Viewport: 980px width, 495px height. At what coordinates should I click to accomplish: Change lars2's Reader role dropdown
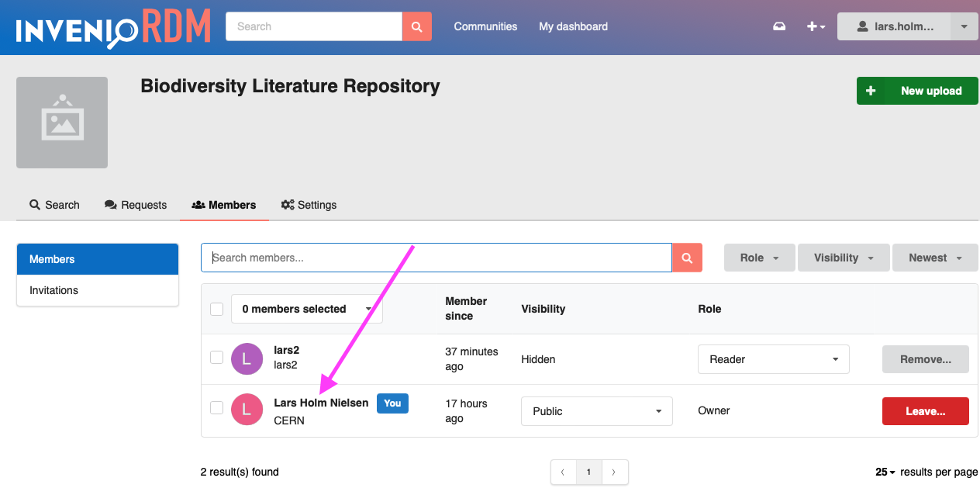(773, 358)
